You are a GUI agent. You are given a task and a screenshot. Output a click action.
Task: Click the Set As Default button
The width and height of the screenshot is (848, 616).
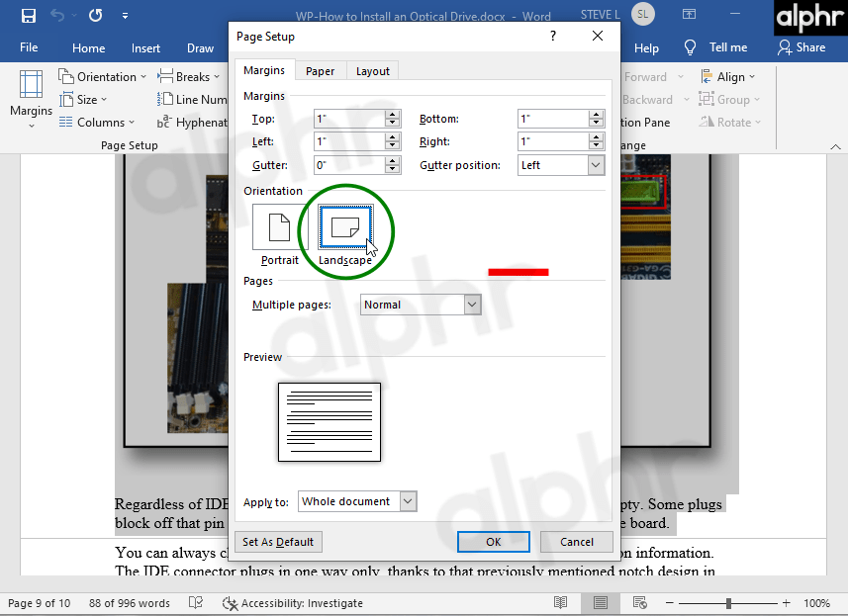click(x=278, y=542)
